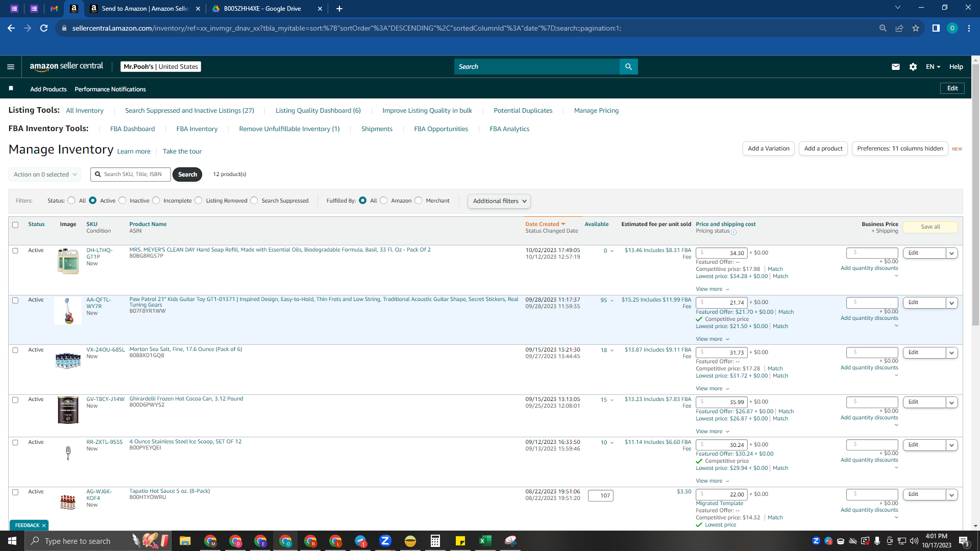Filter Fulfilled By Merchant
Screen dimensions: 980x551
(x=419, y=201)
